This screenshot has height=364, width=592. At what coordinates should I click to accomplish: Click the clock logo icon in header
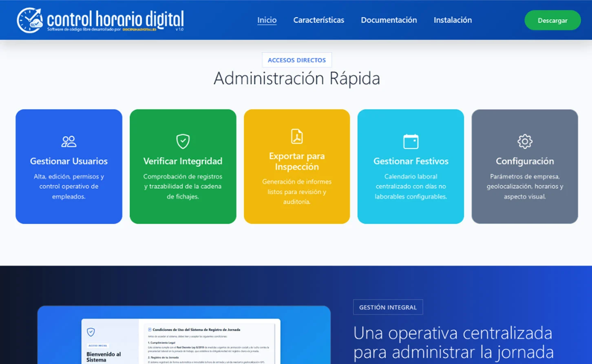(x=30, y=20)
